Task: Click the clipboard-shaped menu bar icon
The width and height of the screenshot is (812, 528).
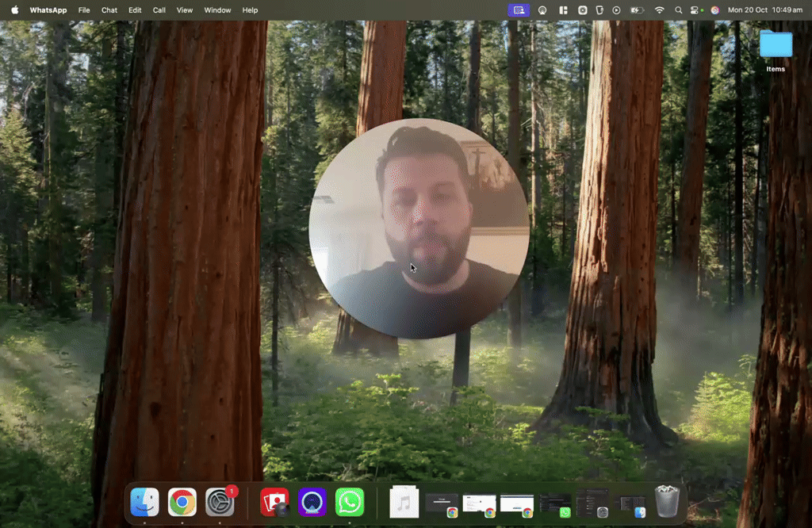Action: [x=599, y=10]
